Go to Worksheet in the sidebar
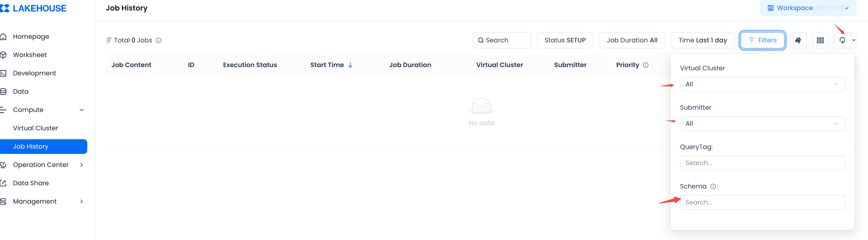The width and height of the screenshot is (868, 240). click(x=30, y=55)
